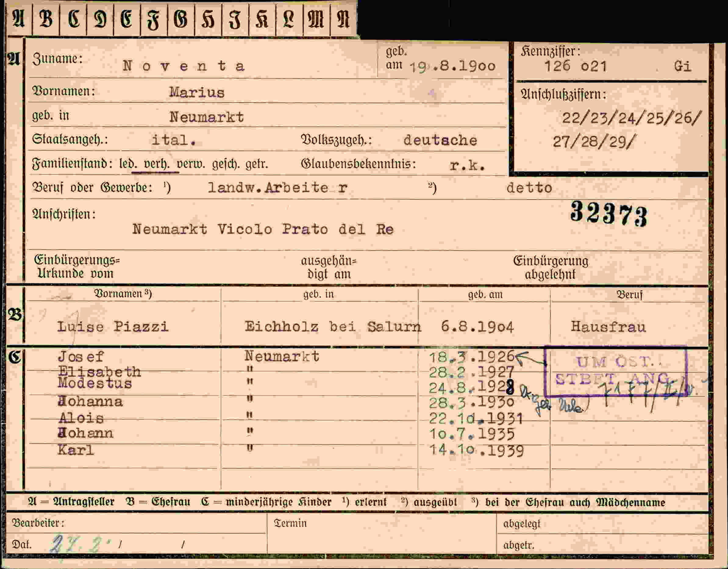Click 'Eichholz bei Salurn'
Image resolution: width=728 pixels, height=569 pixels.
pyautogui.click(x=333, y=326)
